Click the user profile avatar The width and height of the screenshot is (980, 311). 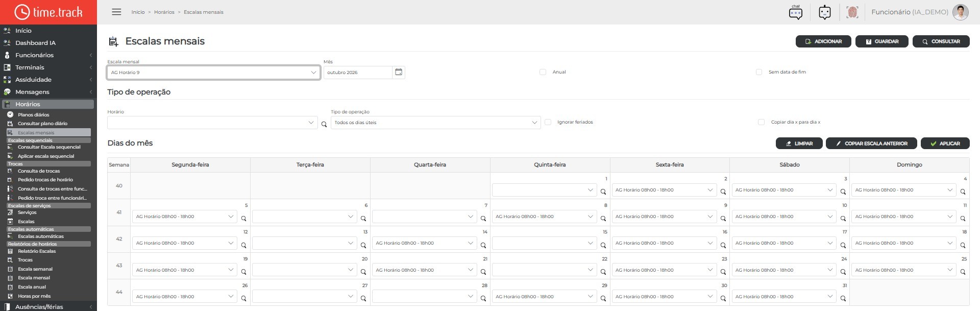coord(961,12)
